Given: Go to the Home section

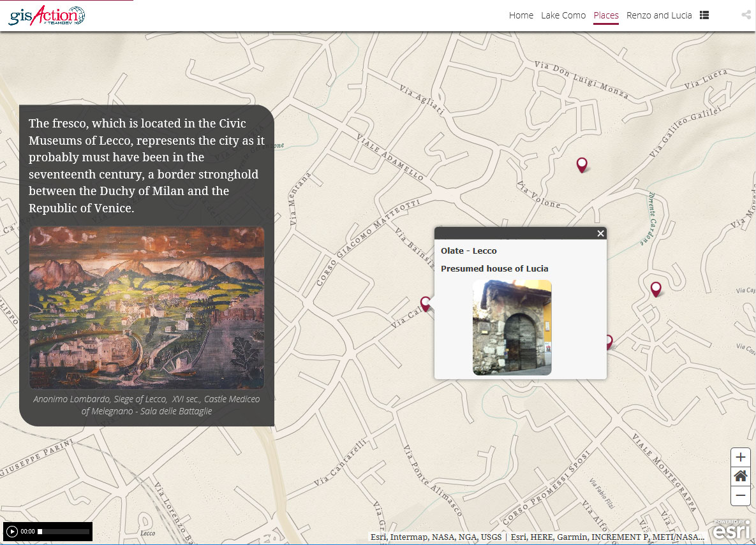Looking at the screenshot, I should pyautogui.click(x=521, y=15).
